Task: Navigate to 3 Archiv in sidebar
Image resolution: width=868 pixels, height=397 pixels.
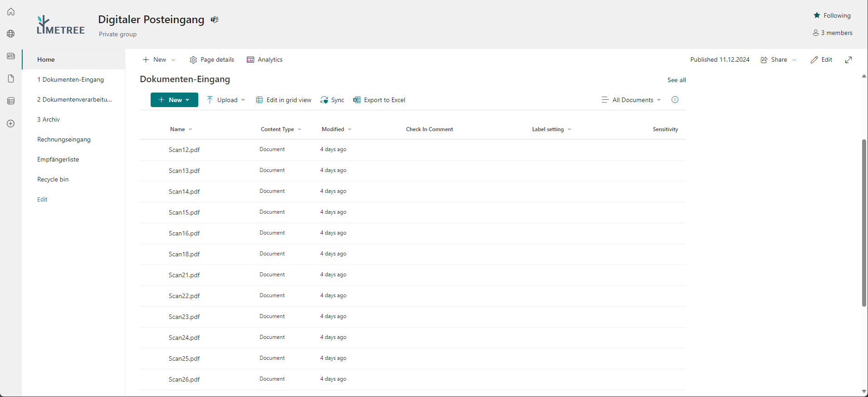Action: pyautogui.click(x=49, y=119)
